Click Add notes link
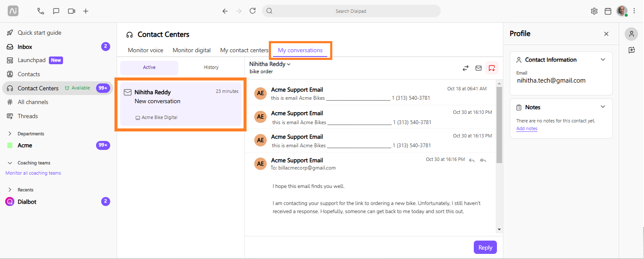The height and width of the screenshot is (259, 644). click(x=527, y=128)
